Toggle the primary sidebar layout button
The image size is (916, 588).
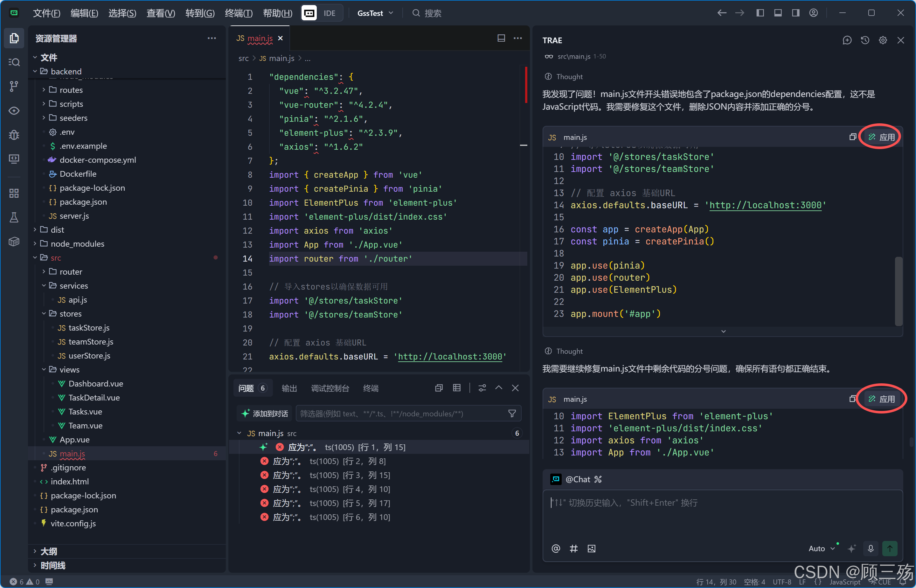pos(760,13)
